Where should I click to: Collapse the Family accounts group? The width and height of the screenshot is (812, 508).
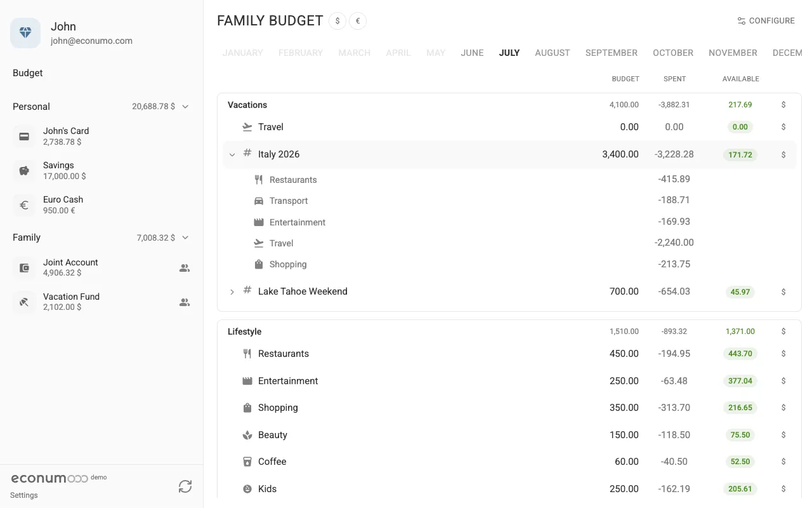(185, 237)
